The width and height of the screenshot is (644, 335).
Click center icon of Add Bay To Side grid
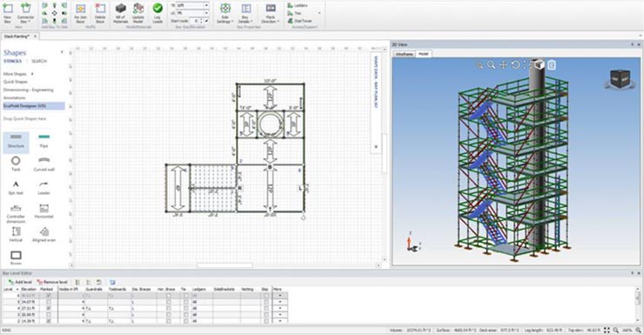click(54, 13)
